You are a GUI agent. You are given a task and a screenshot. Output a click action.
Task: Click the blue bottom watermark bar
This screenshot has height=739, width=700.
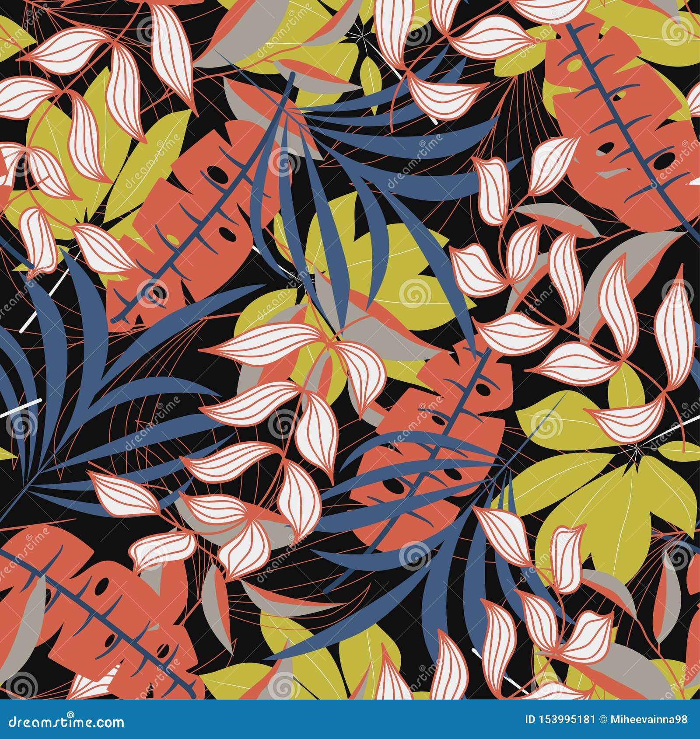click(350, 719)
